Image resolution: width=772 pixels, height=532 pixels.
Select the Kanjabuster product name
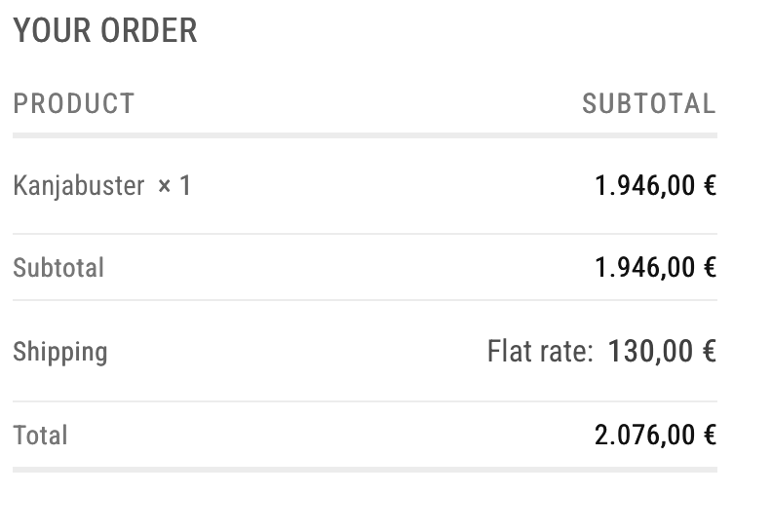[x=79, y=185]
